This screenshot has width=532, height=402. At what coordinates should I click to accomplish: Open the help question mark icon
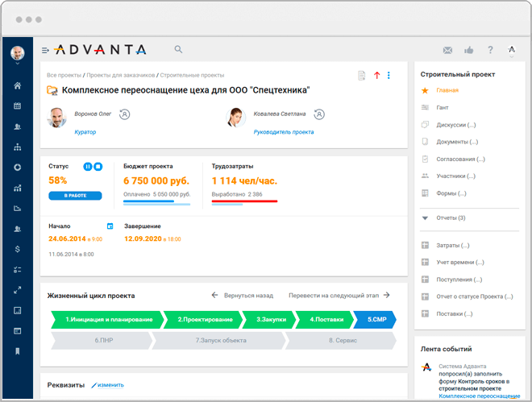point(490,50)
